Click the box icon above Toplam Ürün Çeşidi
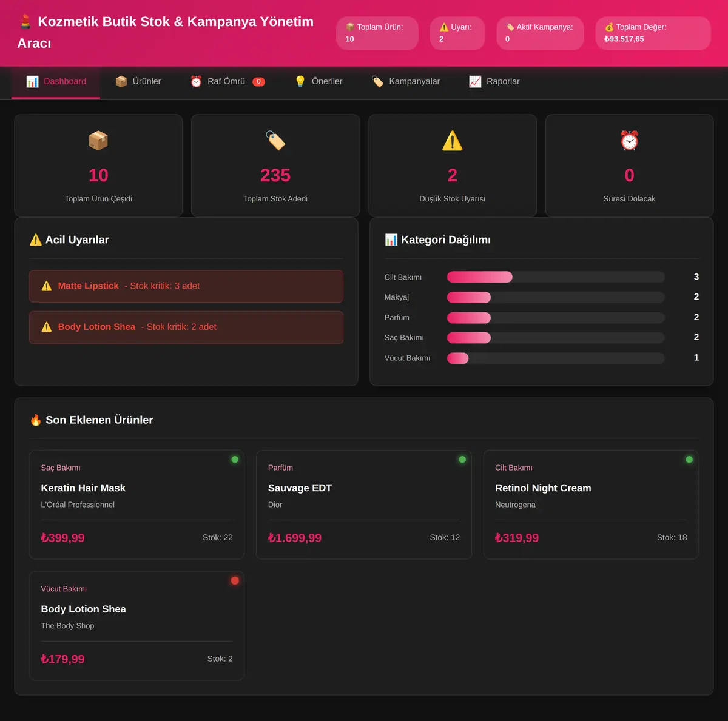The image size is (728, 721). [x=98, y=141]
